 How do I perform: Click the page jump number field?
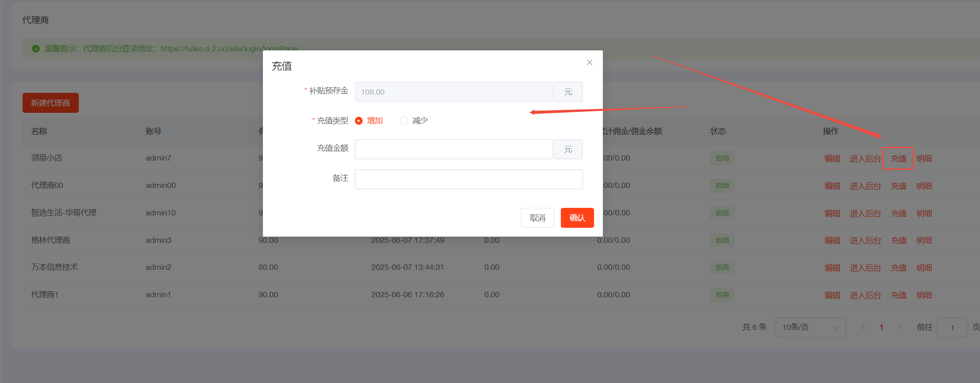pyautogui.click(x=952, y=328)
